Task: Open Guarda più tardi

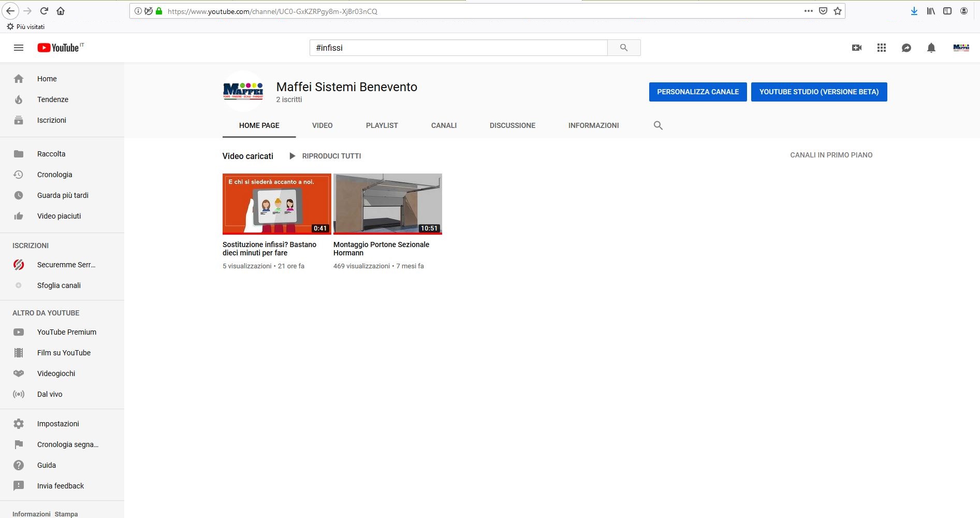Action: [x=62, y=195]
